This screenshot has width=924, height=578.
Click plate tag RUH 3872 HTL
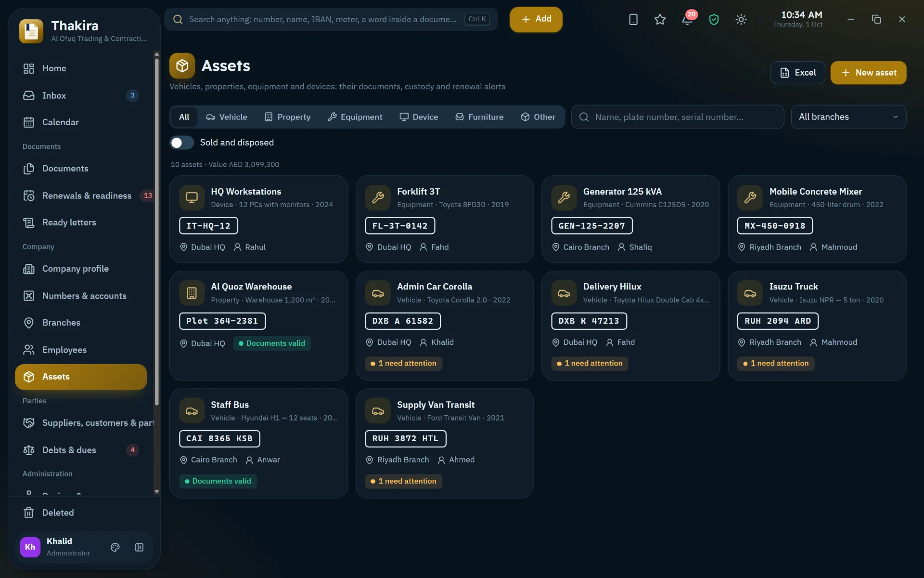[x=405, y=439]
